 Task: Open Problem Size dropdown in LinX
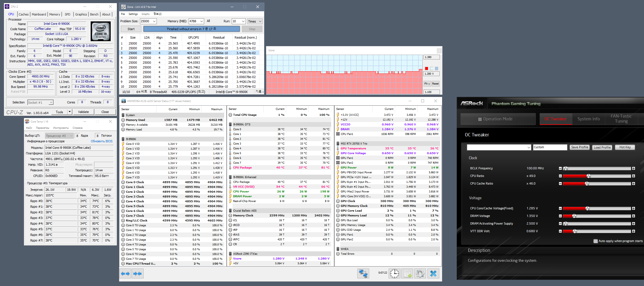pos(154,21)
